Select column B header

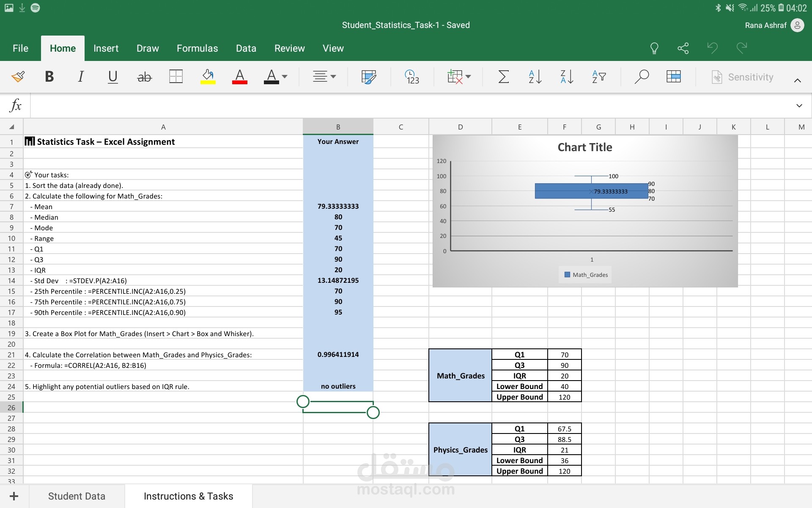338,127
